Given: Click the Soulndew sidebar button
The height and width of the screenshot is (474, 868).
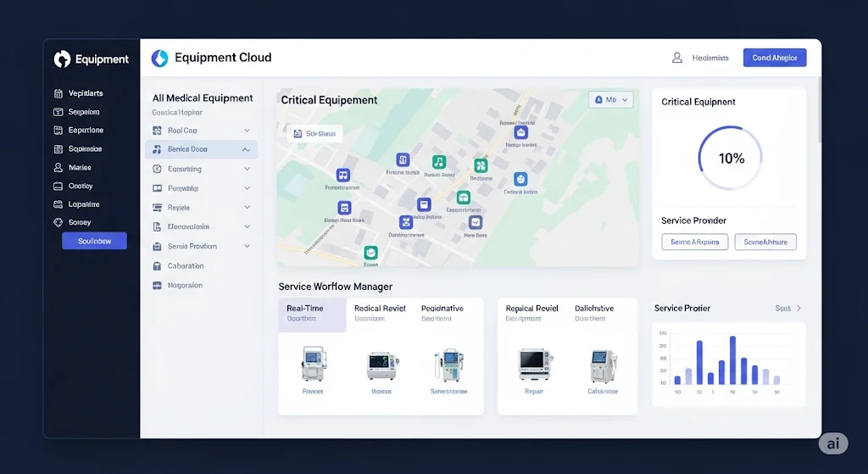Looking at the screenshot, I should 94,241.
